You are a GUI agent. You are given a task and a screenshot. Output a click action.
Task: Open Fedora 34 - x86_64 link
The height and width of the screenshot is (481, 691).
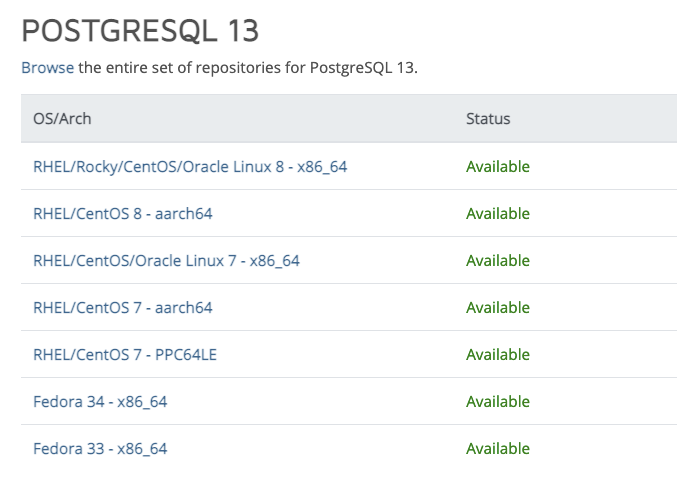click(100, 402)
